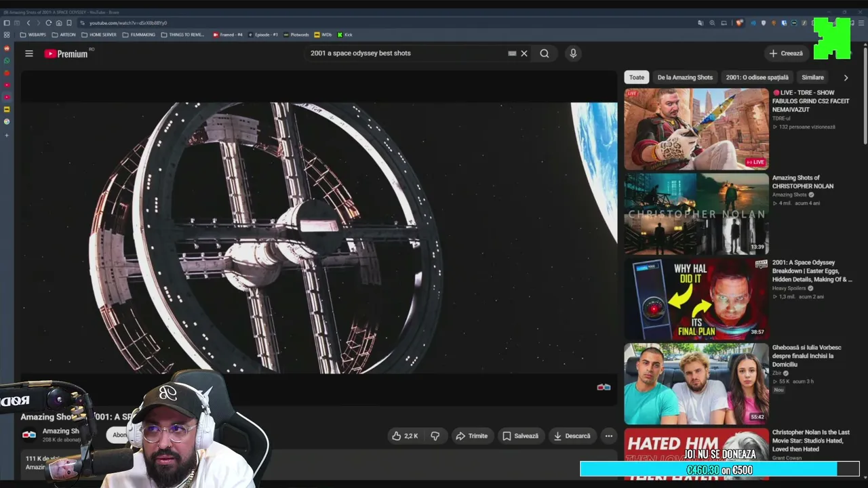Click the translate page icon in address bar
This screenshot has width=868, height=488.
coord(701,23)
